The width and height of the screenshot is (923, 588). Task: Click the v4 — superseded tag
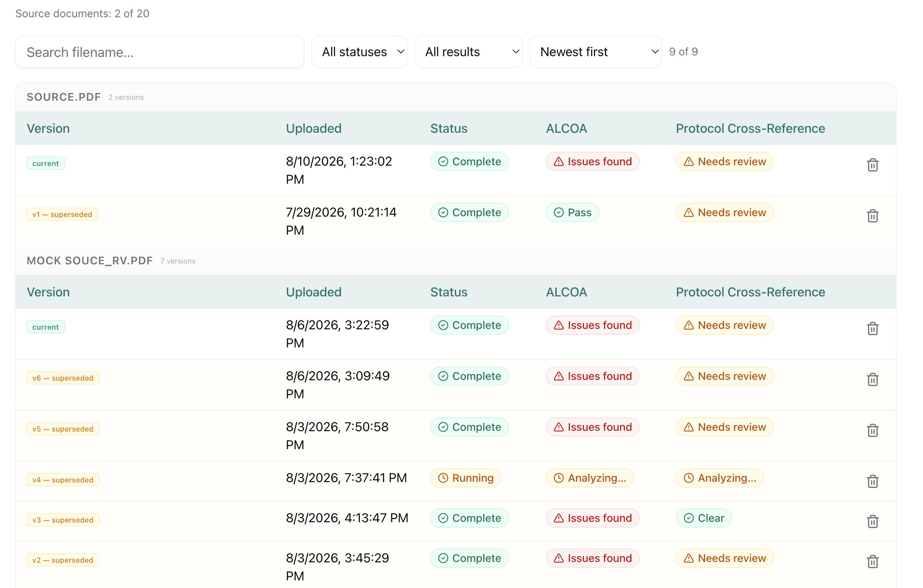click(63, 480)
